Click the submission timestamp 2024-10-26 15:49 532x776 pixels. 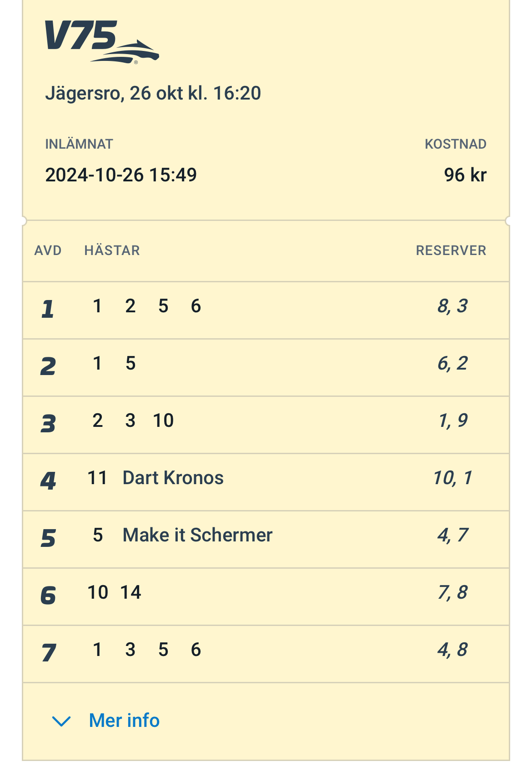pyautogui.click(x=121, y=175)
